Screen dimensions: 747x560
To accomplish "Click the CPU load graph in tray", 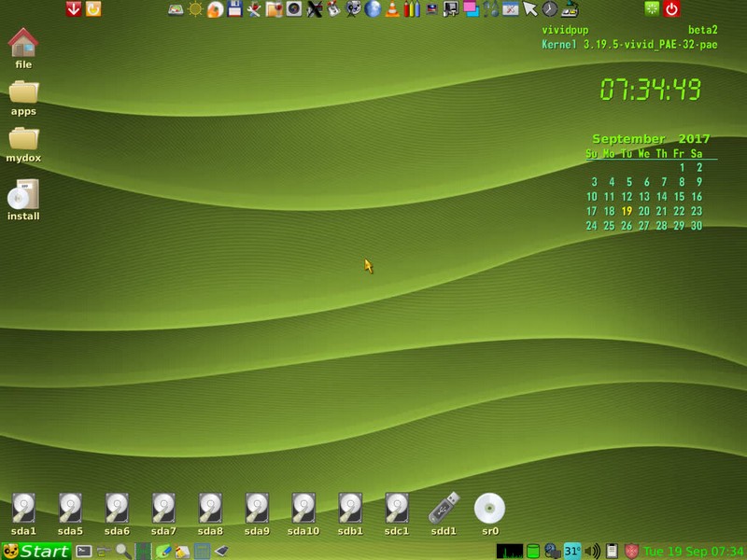I will click(x=510, y=551).
